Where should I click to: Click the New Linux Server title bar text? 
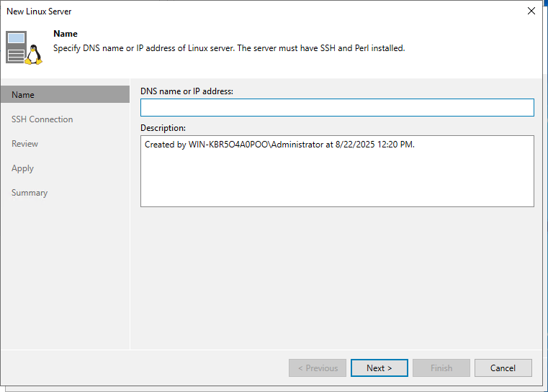click(39, 12)
